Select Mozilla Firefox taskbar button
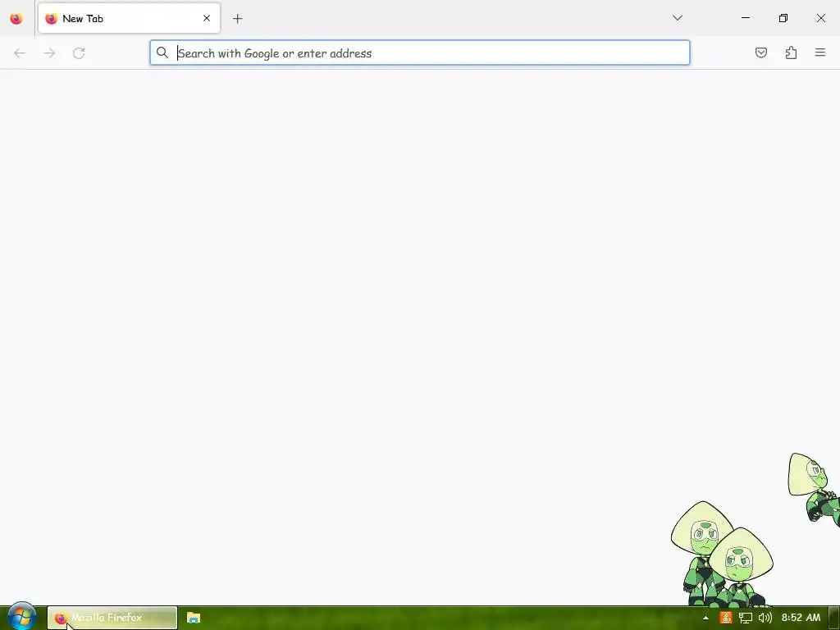840x630 pixels. (x=112, y=618)
